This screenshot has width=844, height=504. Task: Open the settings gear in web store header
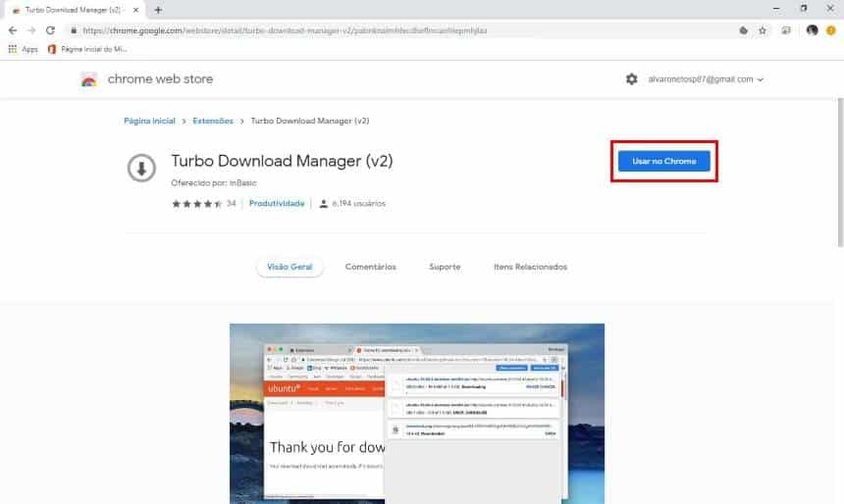[x=631, y=79]
